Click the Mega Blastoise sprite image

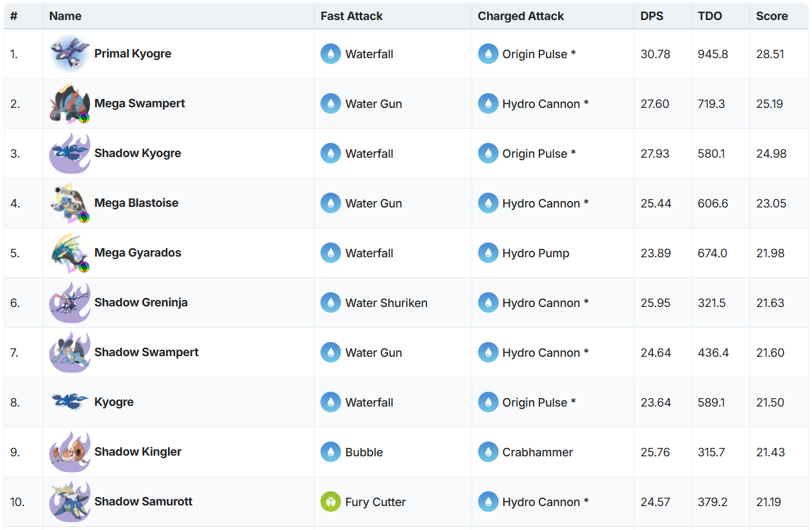pos(69,203)
